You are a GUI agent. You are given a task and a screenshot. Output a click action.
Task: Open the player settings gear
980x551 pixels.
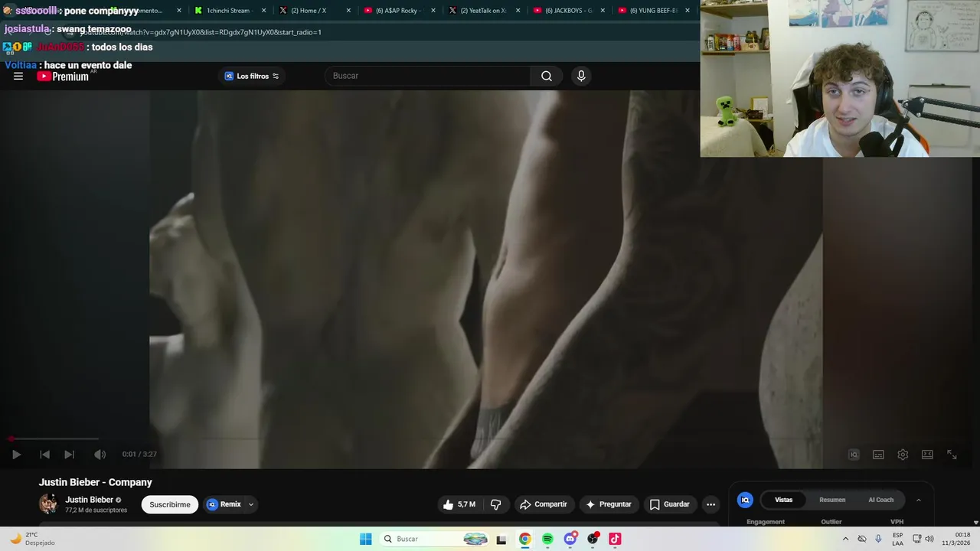(903, 455)
